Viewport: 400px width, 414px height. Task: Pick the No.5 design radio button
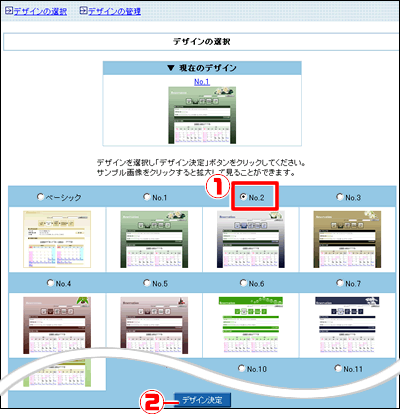(147, 283)
